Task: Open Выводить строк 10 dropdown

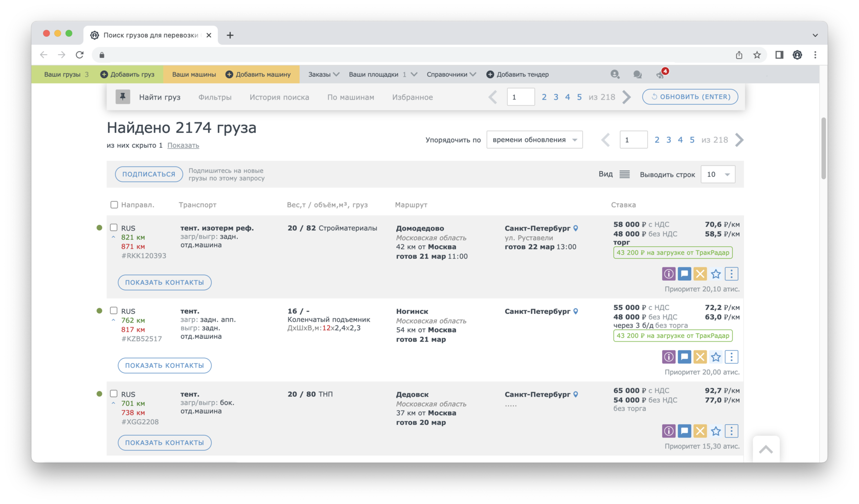Action: pyautogui.click(x=718, y=174)
